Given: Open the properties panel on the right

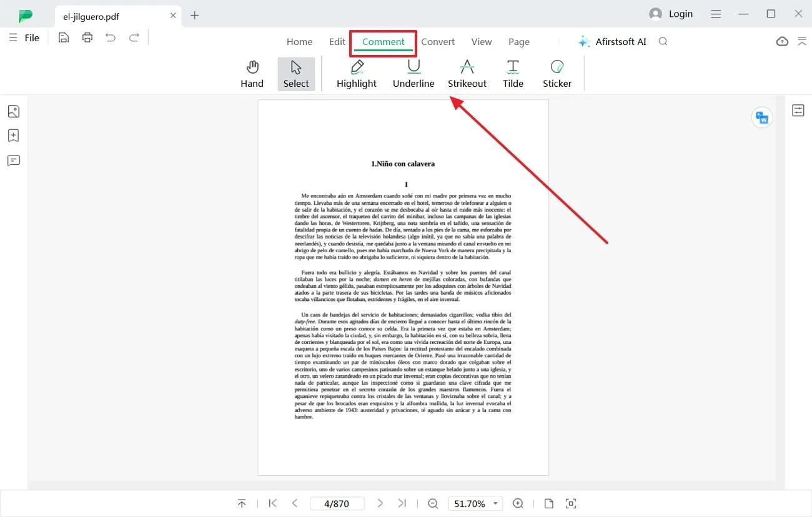Looking at the screenshot, I should (x=798, y=111).
